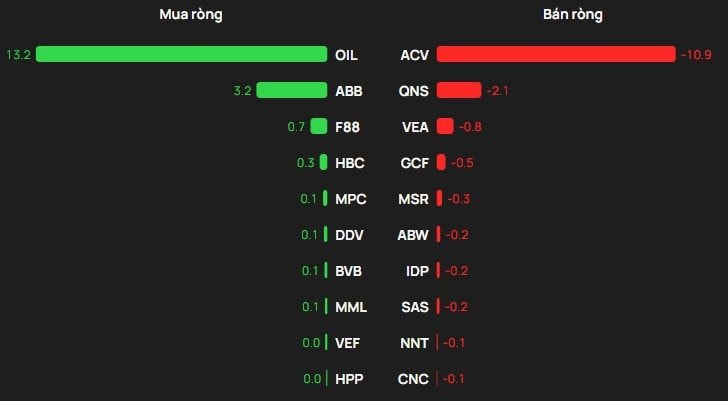The height and width of the screenshot is (401, 728).
Task: Click the green ABB bar
Action: click(292, 90)
